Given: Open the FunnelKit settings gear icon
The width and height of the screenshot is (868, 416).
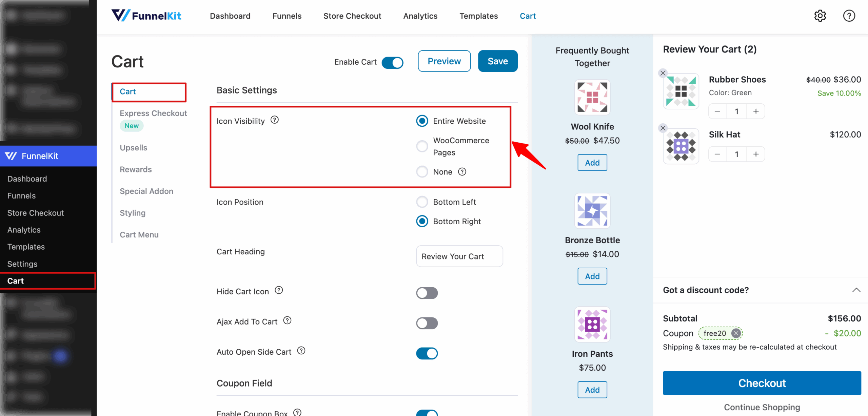Looking at the screenshot, I should tap(820, 16).
